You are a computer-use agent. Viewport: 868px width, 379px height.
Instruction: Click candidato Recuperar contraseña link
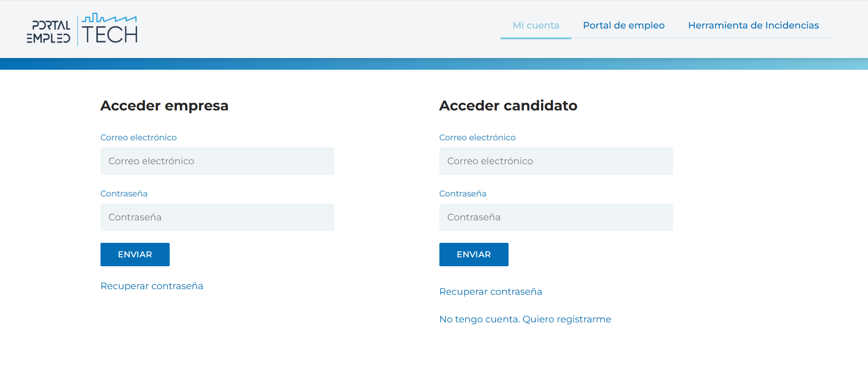coord(491,292)
